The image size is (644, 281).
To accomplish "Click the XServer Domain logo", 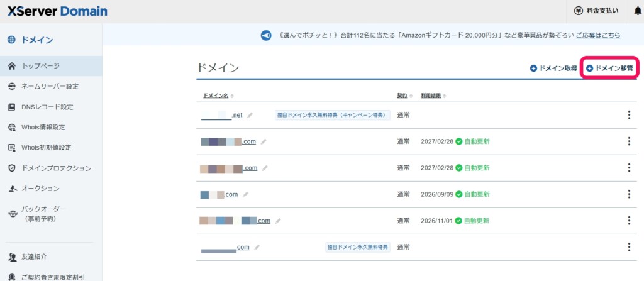I will [x=57, y=11].
